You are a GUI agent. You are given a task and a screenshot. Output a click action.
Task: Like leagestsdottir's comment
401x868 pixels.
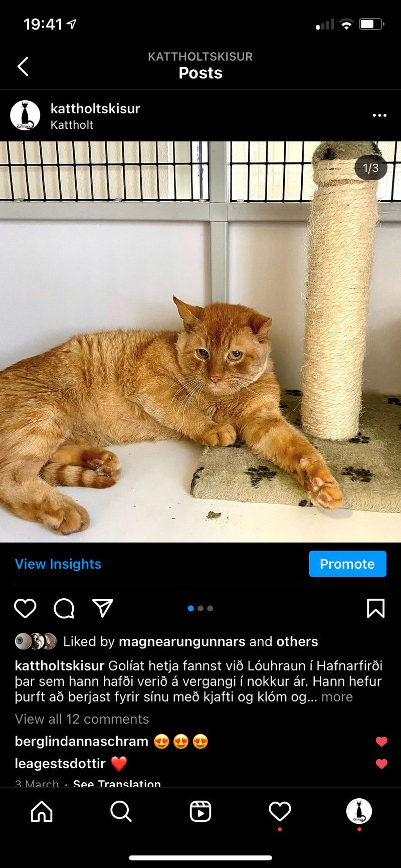381,764
